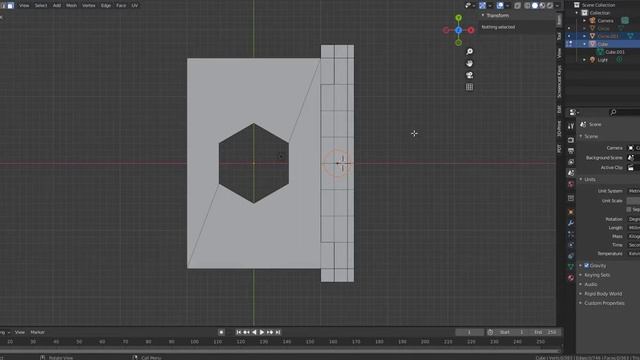Viewport: 640px width, 360px height.
Task: Open the Face menu
Action: coord(121,5)
